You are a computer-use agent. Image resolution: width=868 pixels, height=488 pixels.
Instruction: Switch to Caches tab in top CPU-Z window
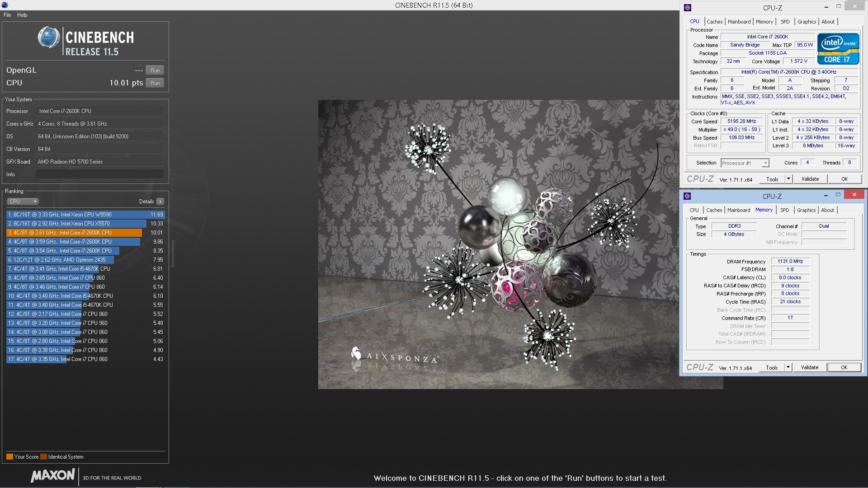pyautogui.click(x=715, y=22)
